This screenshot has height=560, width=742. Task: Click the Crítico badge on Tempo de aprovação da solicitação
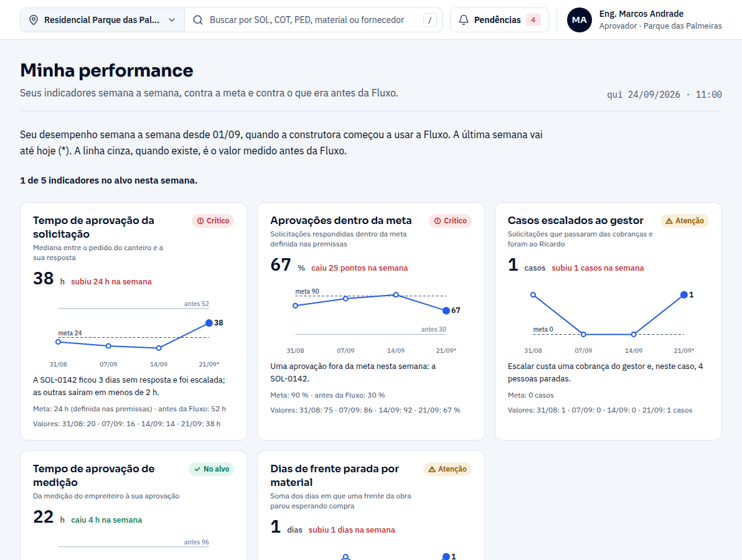pyautogui.click(x=213, y=221)
